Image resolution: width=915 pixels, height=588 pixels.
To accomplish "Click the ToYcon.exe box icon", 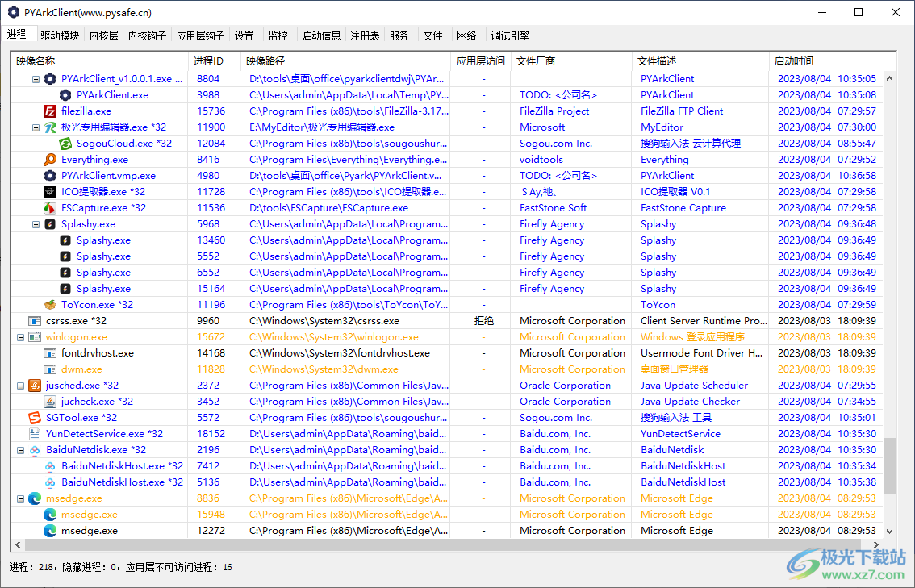I will (x=50, y=305).
